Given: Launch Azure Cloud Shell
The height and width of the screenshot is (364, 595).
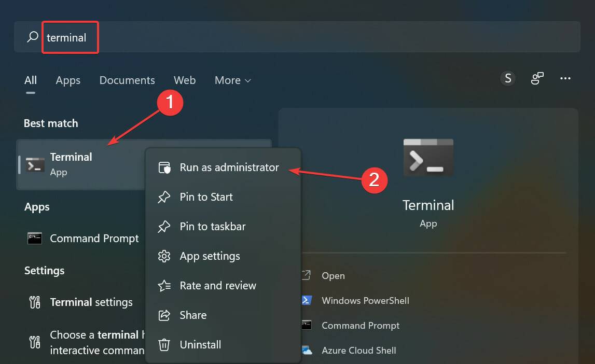Looking at the screenshot, I should point(359,350).
